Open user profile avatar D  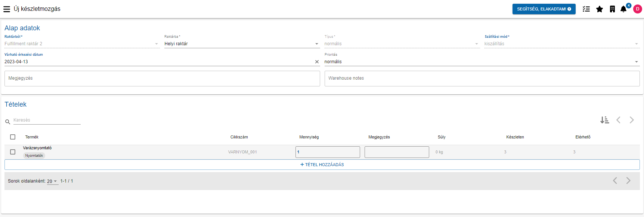(638, 9)
